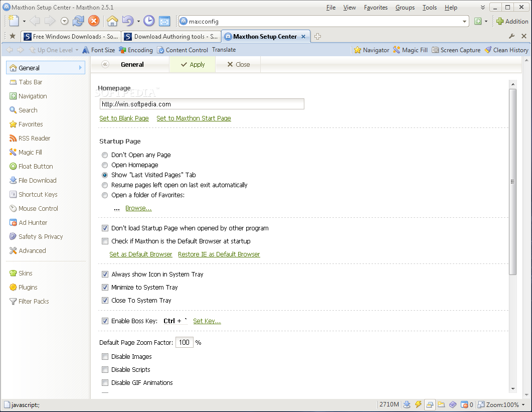Select Open a folder of Favorites option

(x=105, y=195)
